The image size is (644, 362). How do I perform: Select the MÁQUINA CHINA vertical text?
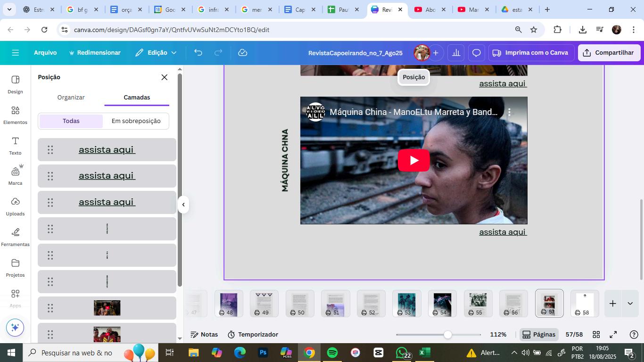click(285, 160)
